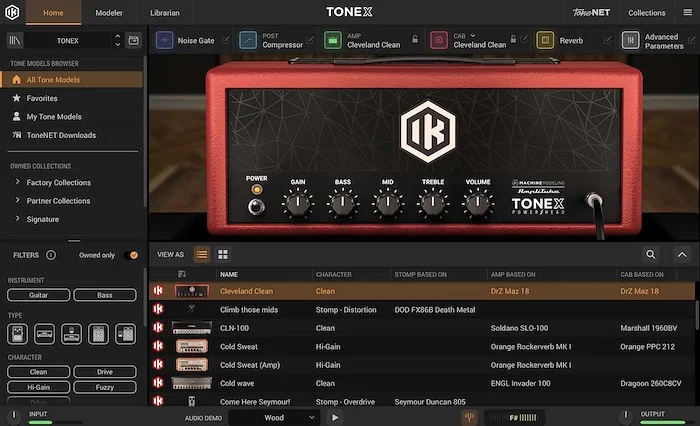700x426 pixels.
Task: Open the Home tab
Action: click(53, 13)
